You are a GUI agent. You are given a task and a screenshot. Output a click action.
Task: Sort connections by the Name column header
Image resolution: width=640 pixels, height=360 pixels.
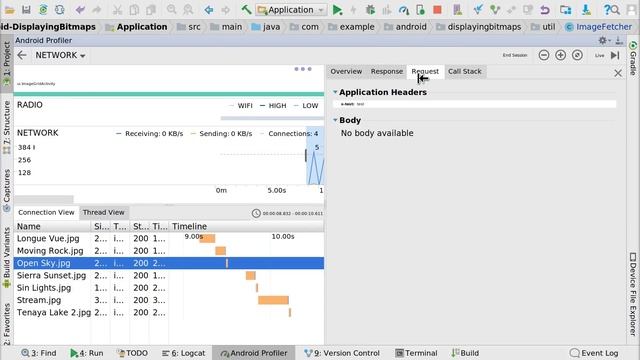point(52,226)
